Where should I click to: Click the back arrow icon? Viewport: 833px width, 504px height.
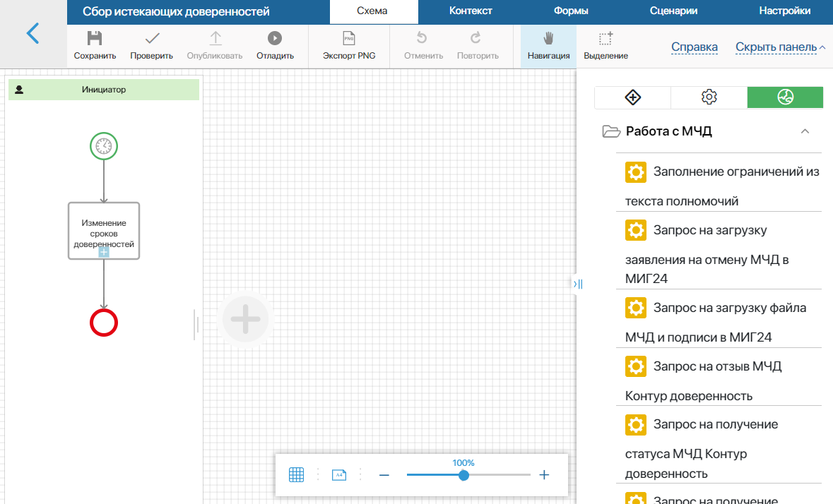point(33,34)
